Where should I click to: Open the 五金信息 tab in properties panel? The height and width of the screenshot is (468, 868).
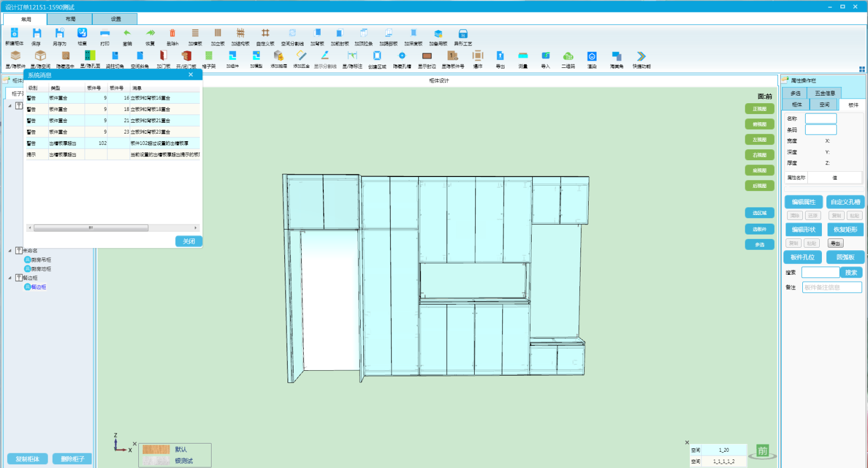(x=825, y=93)
